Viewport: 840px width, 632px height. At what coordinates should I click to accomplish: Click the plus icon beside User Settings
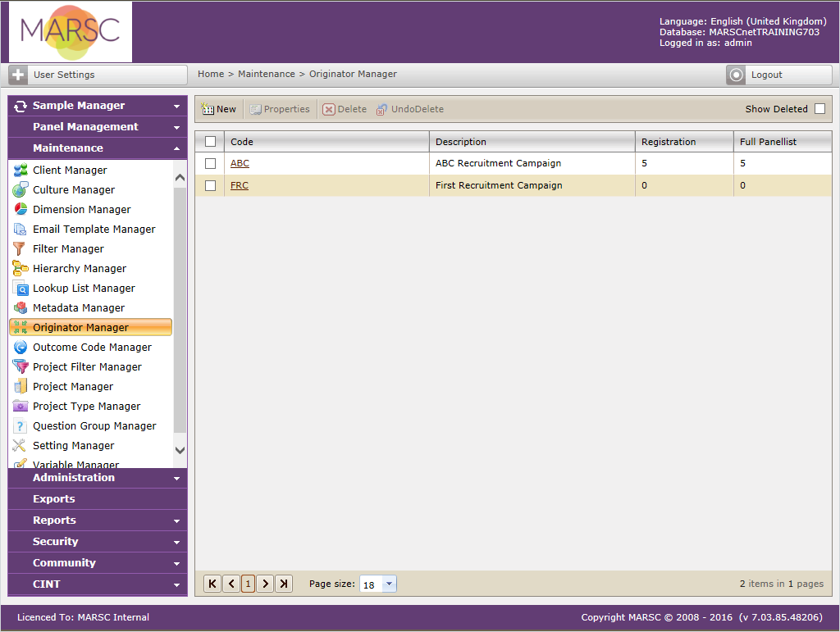[x=18, y=75]
